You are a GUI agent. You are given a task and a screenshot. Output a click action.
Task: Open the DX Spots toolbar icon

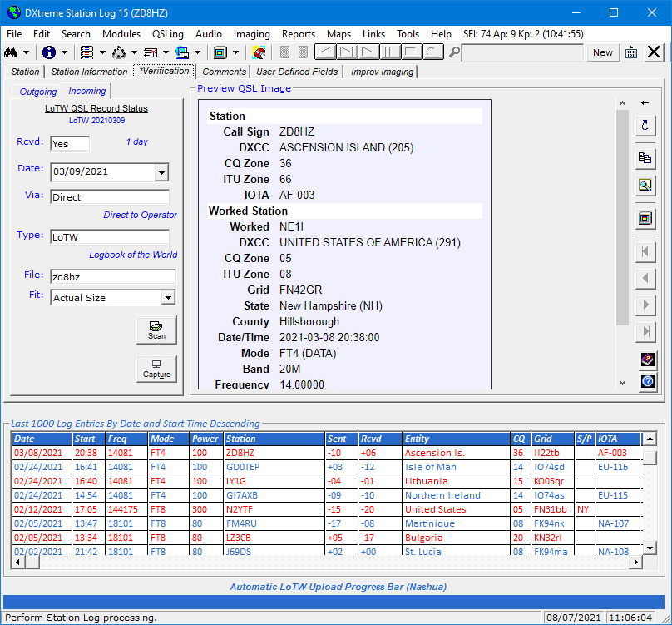120,52
